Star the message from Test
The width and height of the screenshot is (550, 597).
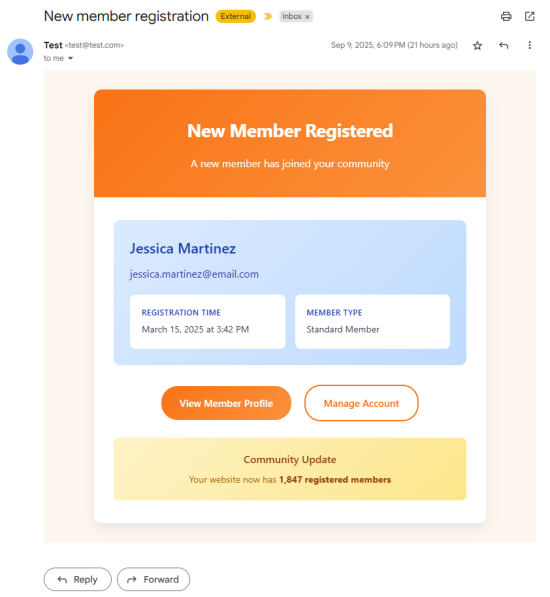477,46
